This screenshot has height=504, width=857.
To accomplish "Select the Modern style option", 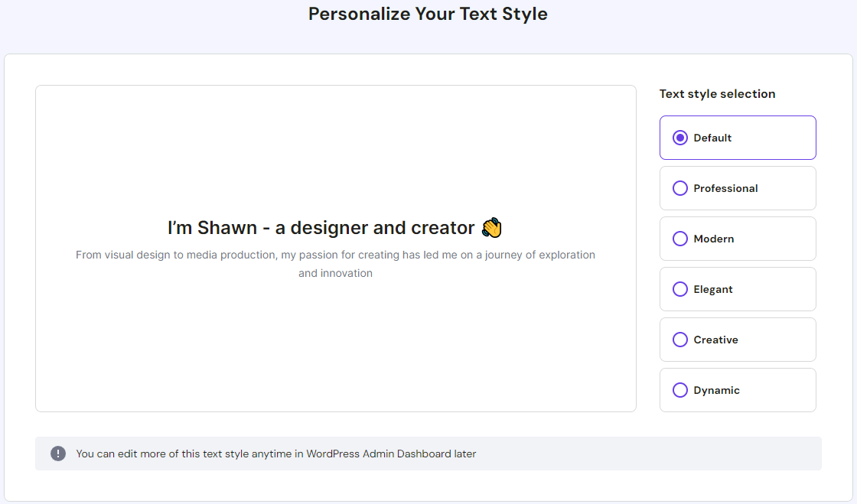I will (680, 239).
